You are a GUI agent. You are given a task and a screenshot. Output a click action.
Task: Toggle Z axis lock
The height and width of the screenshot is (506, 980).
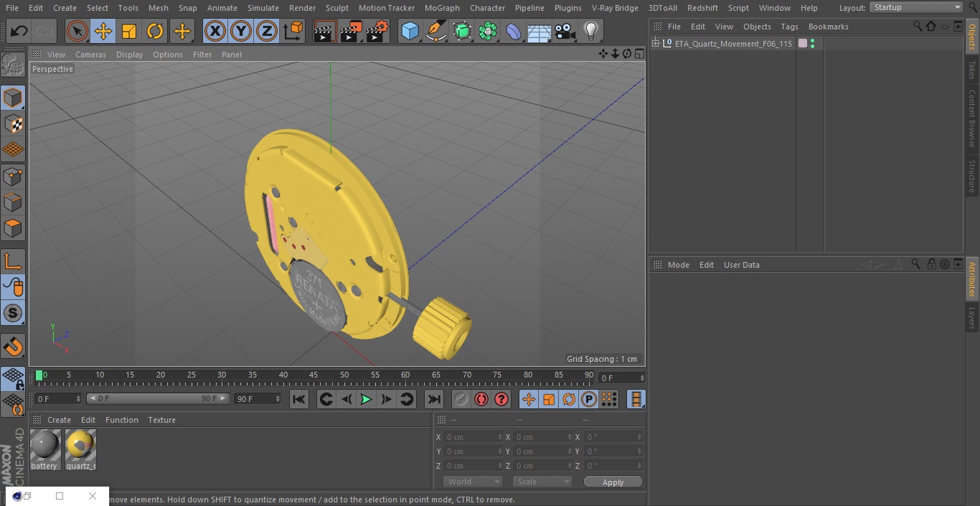click(x=267, y=32)
